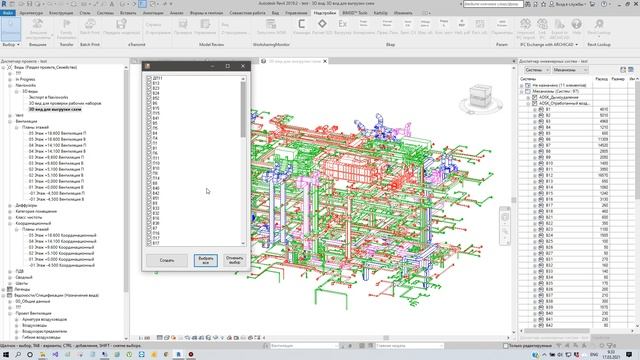Toggle the В41 system checkbox
Image resolution: width=640 pixels, height=360 pixels.
(x=149, y=118)
